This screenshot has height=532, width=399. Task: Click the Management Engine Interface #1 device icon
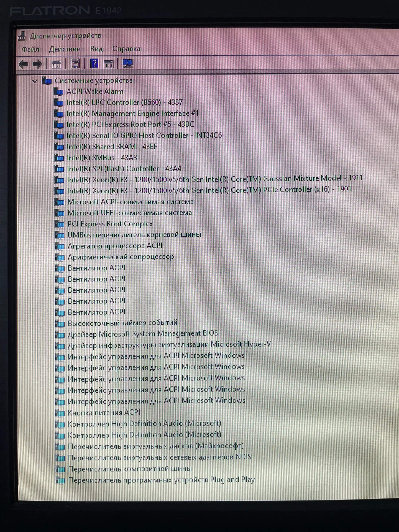[58, 114]
